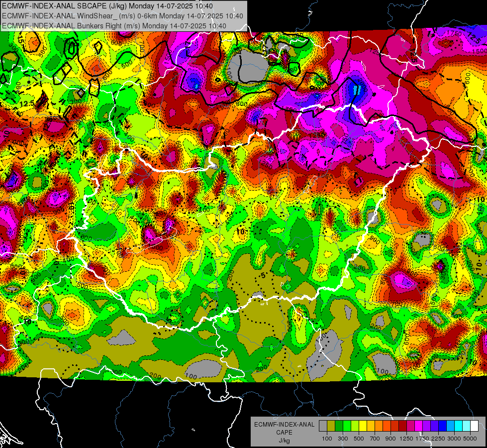Click the 5000 value on the legend scale
487x448 pixels.
[470, 439]
